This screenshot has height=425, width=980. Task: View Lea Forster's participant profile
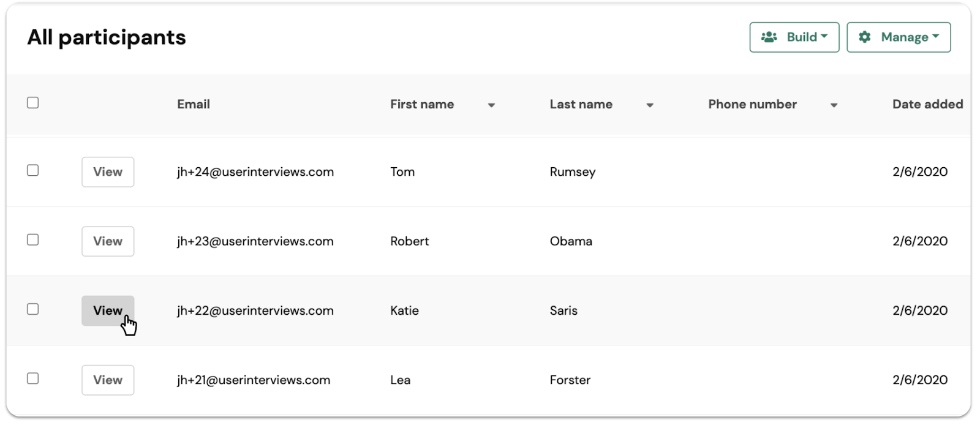tap(108, 380)
